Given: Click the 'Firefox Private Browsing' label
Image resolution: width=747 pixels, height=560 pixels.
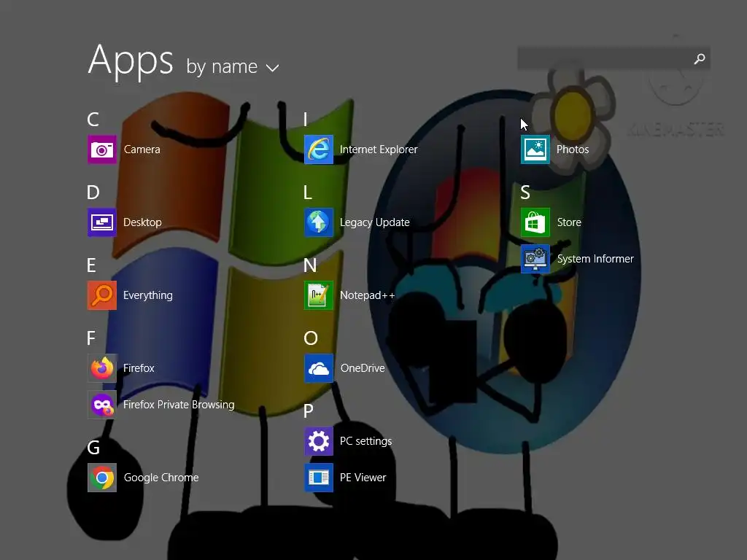Looking at the screenshot, I should pos(179,405).
